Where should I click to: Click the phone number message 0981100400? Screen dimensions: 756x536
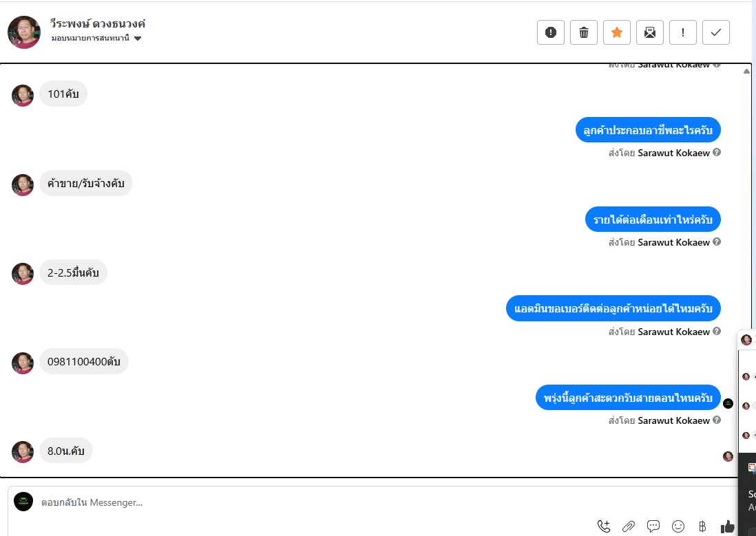coord(84,361)
